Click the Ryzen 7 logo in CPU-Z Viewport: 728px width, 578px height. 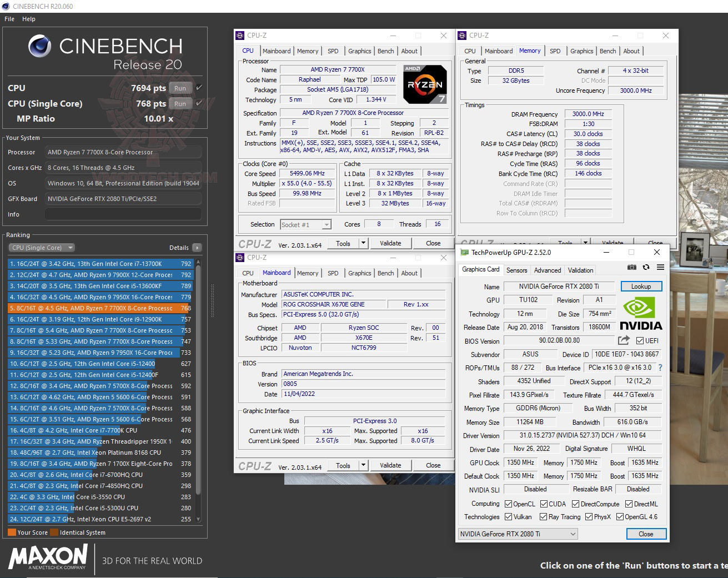pos(425,84)
